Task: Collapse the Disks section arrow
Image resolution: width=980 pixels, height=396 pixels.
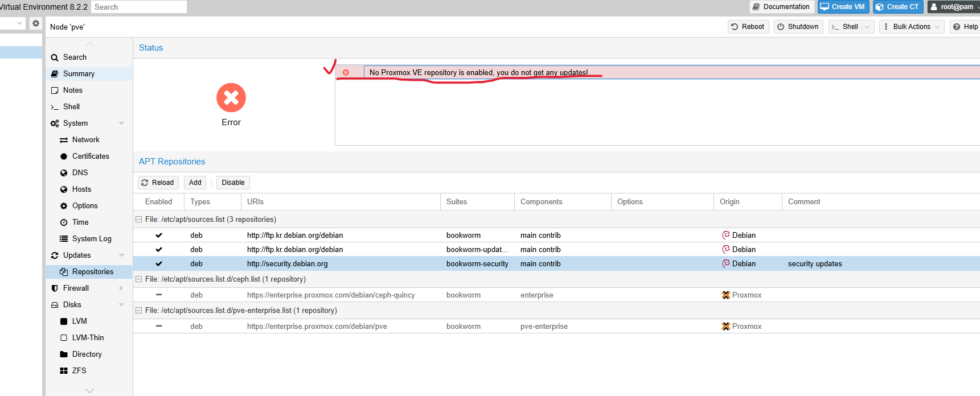Action: tap(121, 305)
